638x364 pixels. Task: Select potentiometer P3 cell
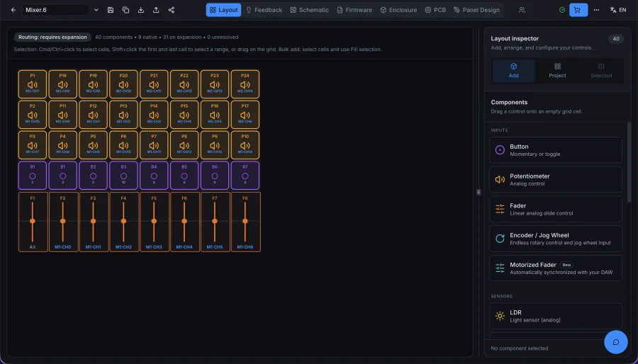pyautogui.click(x=33, y=145)
